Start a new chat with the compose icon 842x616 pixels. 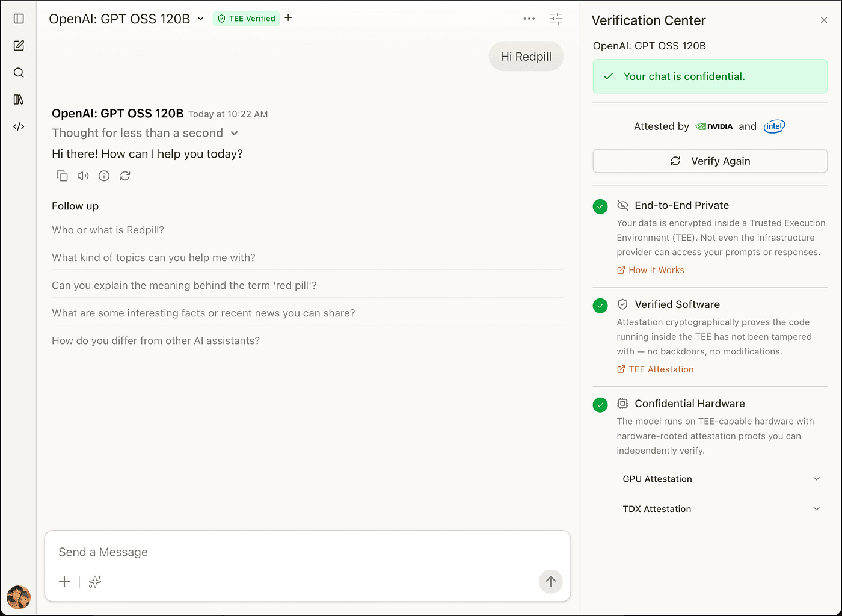point(19,46)
